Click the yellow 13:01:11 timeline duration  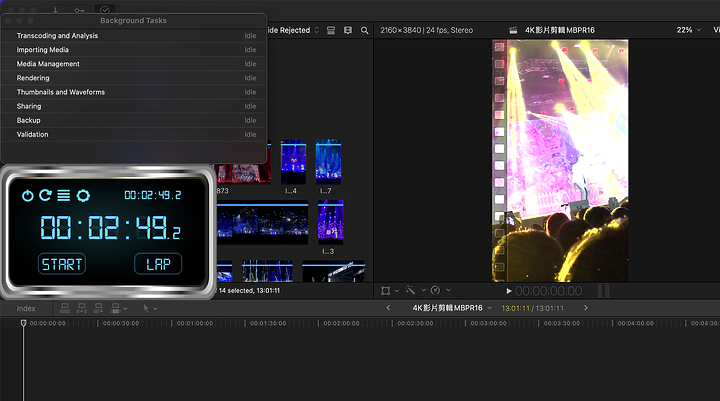pyautogui.click(x=515, y=308)
